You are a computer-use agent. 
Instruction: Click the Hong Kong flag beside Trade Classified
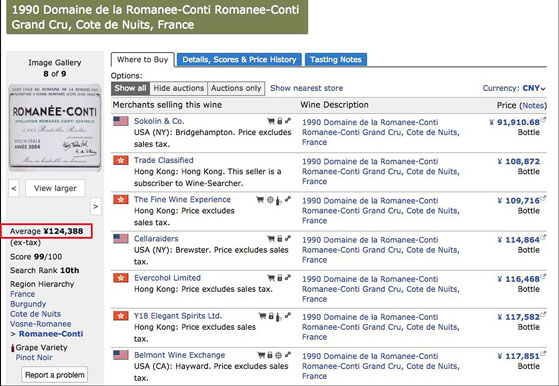121,160
